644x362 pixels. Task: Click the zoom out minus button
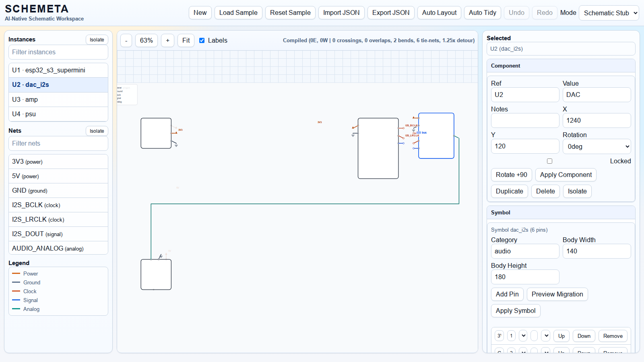[126, 41]
